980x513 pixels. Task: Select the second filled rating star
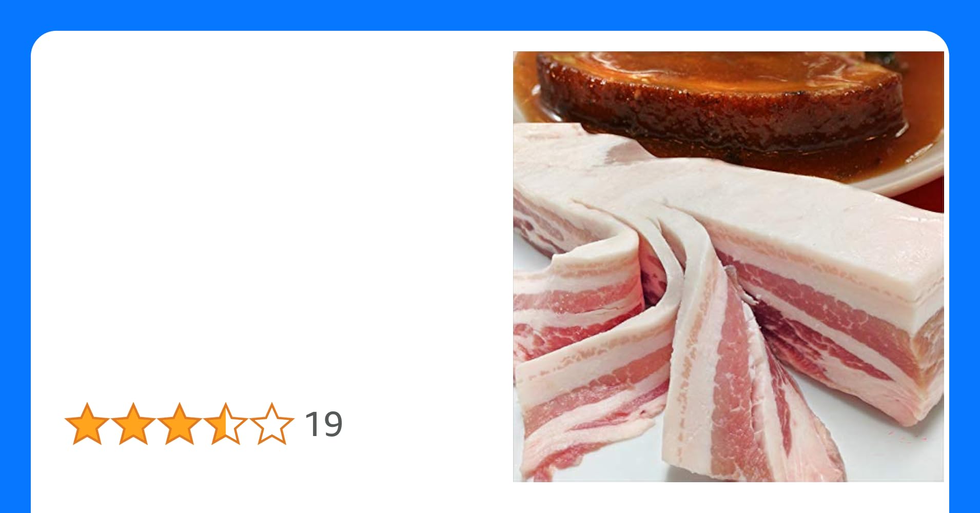(x=133, y=424)
